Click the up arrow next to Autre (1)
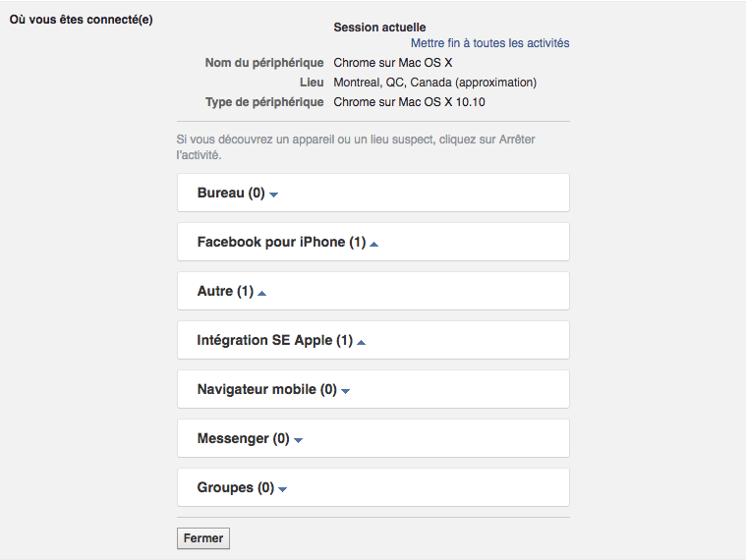Viewport: 746px width, 560px height. 262,293
